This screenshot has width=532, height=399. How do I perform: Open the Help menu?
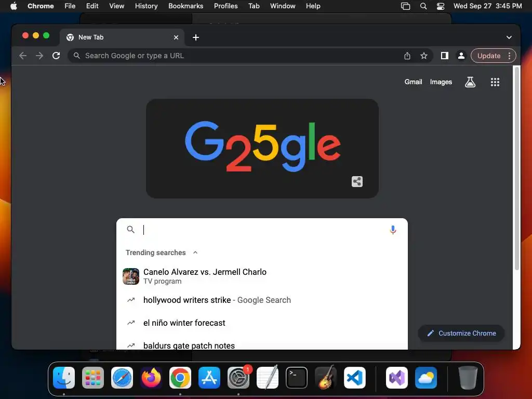[313, 6]
